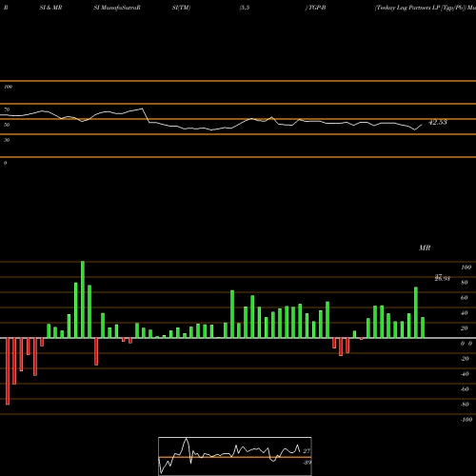476x476 pixels.
Task: Click the '-39' value in mini chart
Action: [x=307, y=463]
